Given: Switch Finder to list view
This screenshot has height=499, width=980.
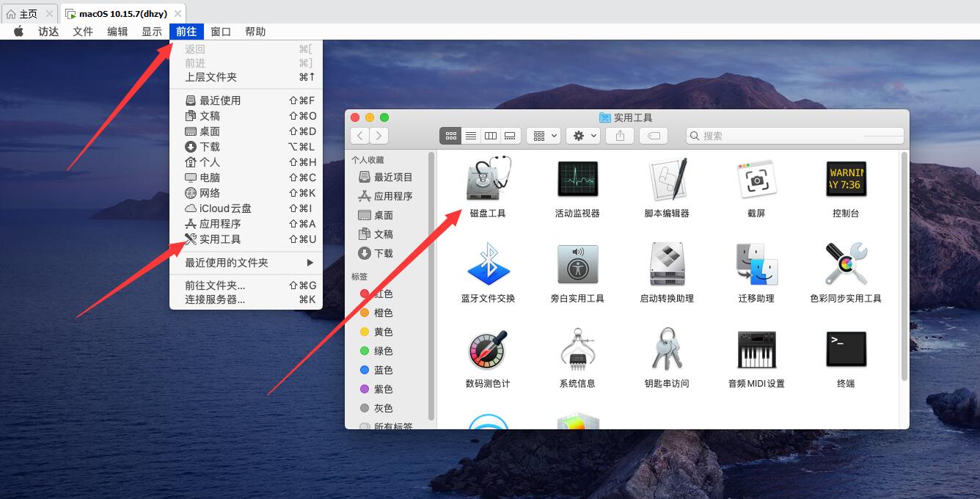Looking at the screenshot, I should click(x=471, y=136).
